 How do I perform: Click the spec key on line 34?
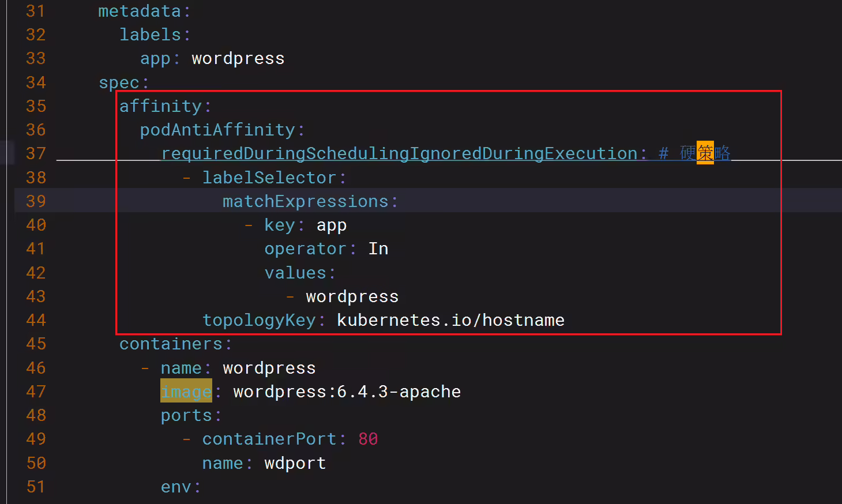pos(119,82)
